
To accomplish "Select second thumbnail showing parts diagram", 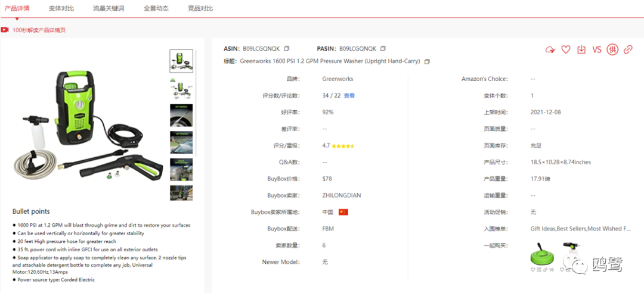I will (181, 88).
